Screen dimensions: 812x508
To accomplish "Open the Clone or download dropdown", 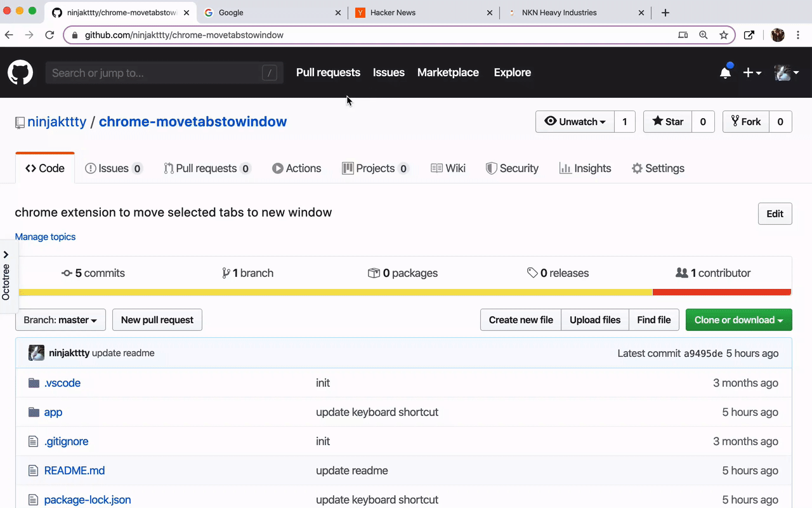I will point(739,320).
